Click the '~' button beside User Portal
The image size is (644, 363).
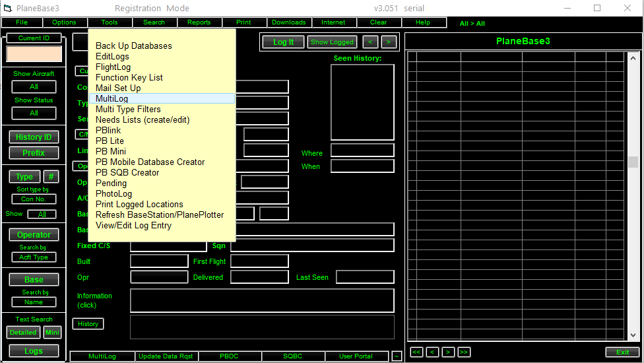(x=397, y=356)
